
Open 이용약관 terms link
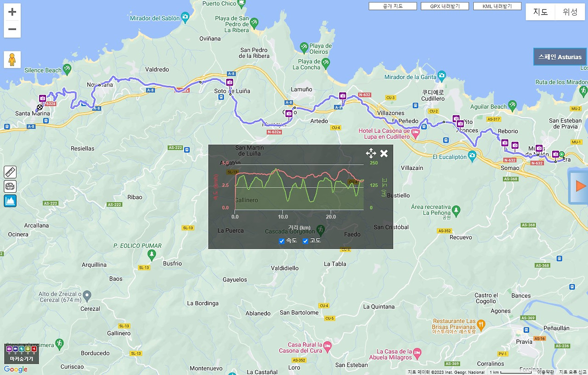click(x=546, y=372)
